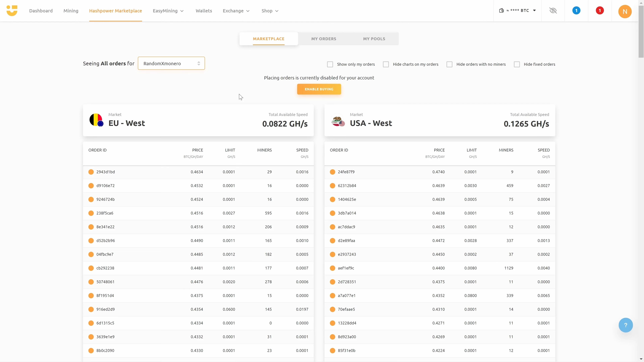Viewport: 644px width, 362px height.
Task: Open order d2e89faa
Action: click(440, 241)
